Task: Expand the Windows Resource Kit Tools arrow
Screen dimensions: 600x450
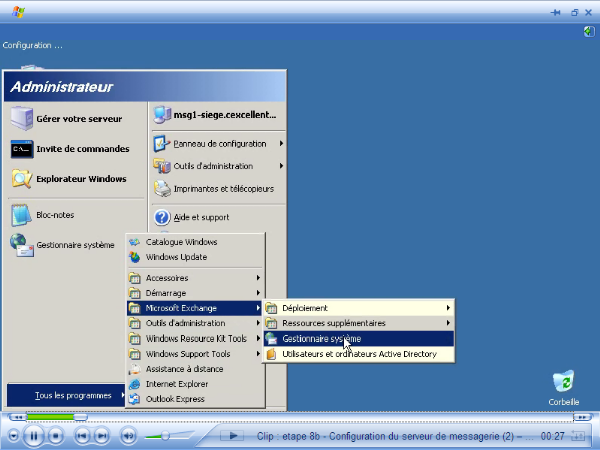Action: tap(258, 339)
